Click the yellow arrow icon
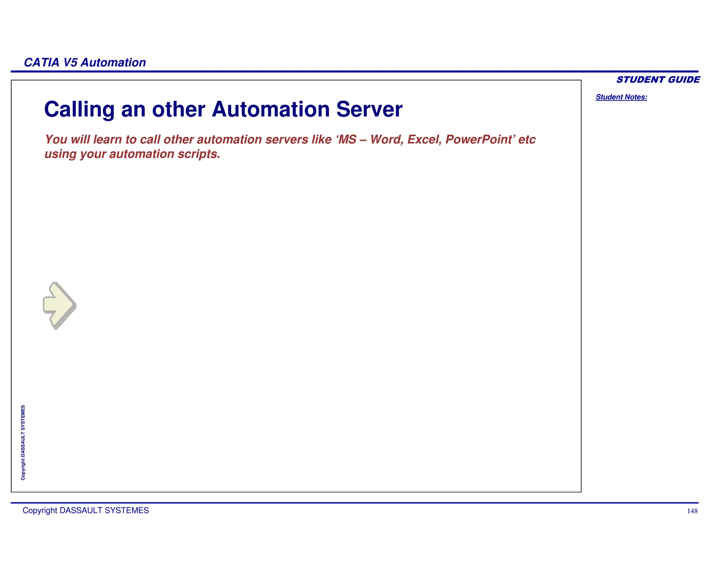This screenshot has height=562, width=728. click(59, 306)
